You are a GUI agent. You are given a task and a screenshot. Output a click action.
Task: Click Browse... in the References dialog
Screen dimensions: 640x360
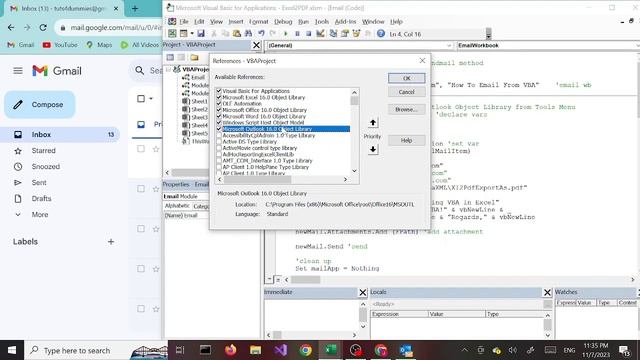(407, 109)
